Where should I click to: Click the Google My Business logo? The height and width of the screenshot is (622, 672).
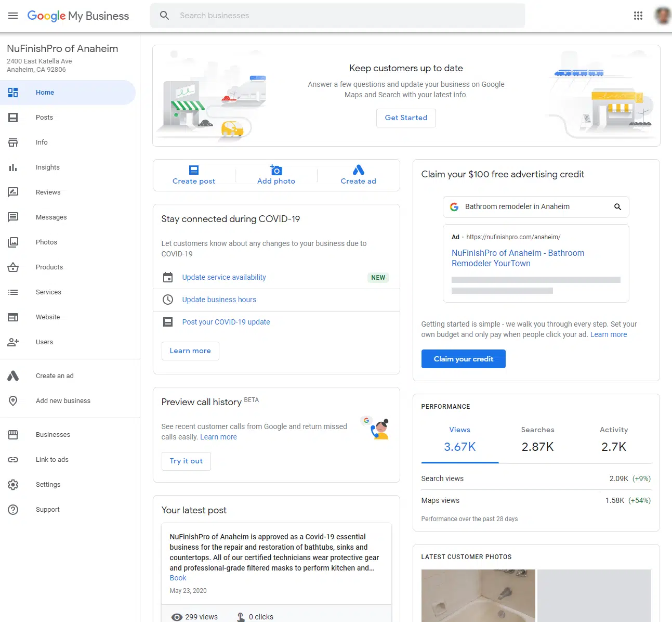(x=78, y=16)
